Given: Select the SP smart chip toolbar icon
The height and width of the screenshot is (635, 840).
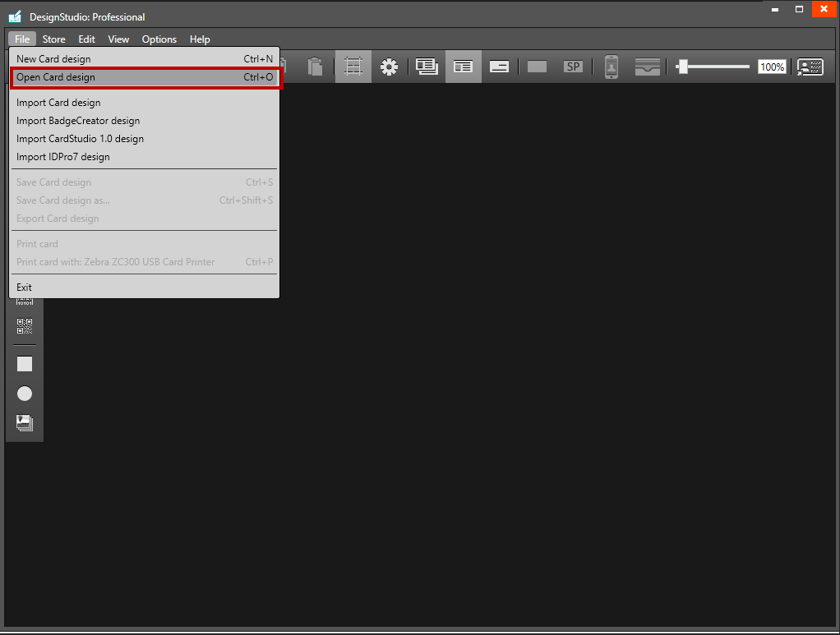Looking at the screenshot, I should click(573, 67).
